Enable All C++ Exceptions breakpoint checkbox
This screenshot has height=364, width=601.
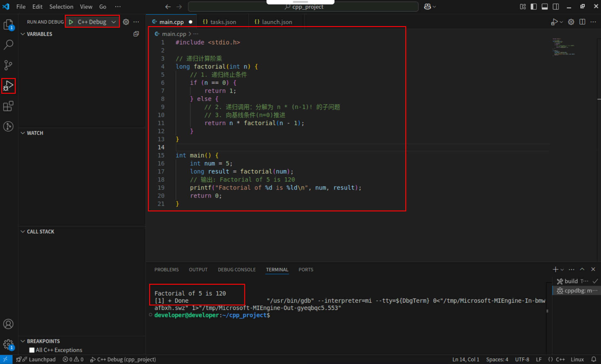tap(32, 350)
